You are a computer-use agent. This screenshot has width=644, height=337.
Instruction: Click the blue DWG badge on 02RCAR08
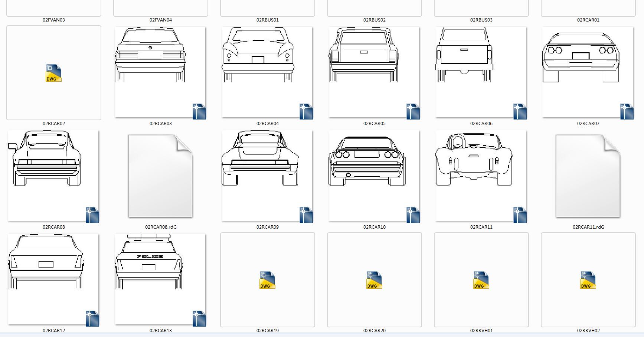pos(92,215)
